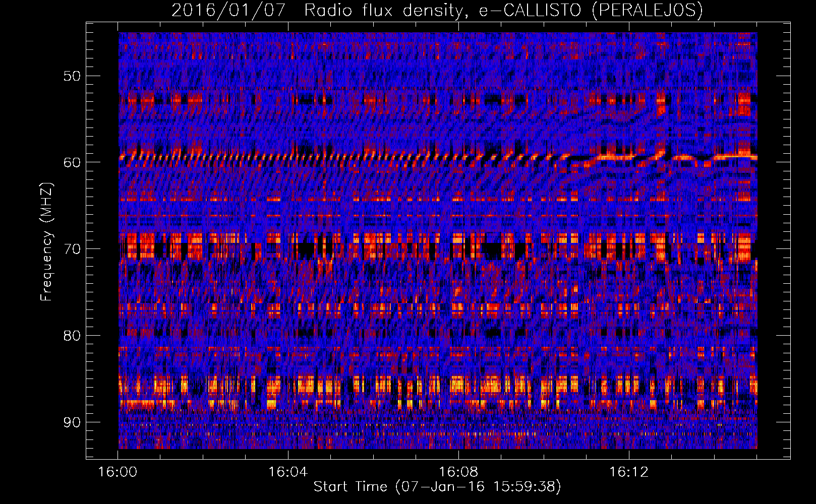Viewport: 816px width, 504px height.
Task: Click the 70 MHz frequency tick label
Action: click(72, 249)
